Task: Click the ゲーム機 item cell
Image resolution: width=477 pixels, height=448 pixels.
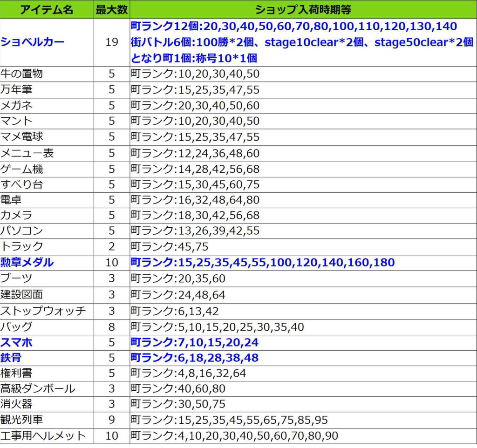Action: click(x=22, y=169)
